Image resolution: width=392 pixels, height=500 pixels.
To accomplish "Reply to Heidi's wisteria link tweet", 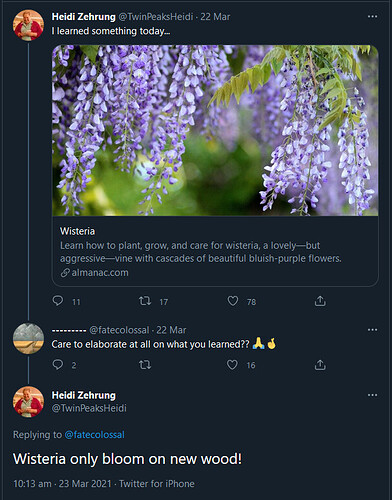I will pos(58,301).
